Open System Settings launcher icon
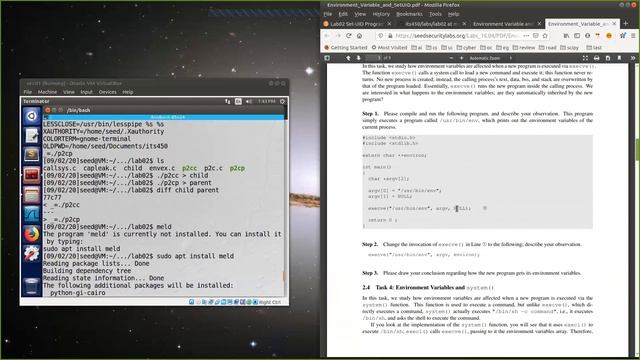The height and width of the screenshot is (360, 640). click(x=31, y=253)
